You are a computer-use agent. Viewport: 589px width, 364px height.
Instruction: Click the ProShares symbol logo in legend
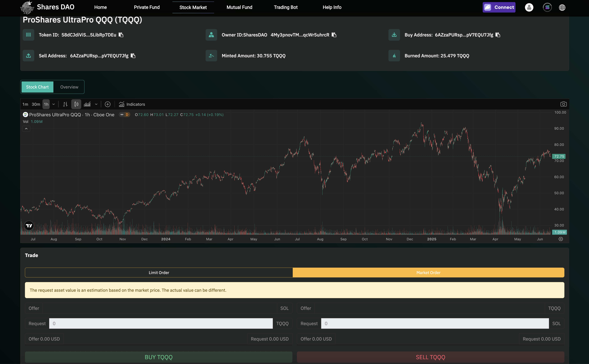25,115
